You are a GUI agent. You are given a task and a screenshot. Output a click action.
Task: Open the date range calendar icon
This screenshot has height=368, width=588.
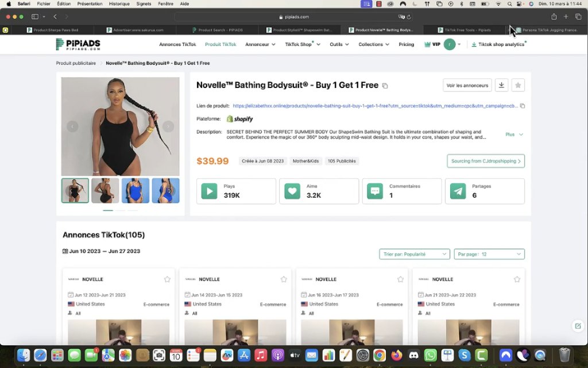[65, 251]
